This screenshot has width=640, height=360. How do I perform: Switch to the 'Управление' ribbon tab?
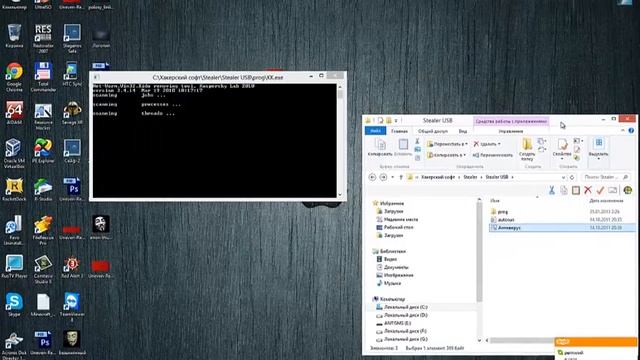(511, 131)
